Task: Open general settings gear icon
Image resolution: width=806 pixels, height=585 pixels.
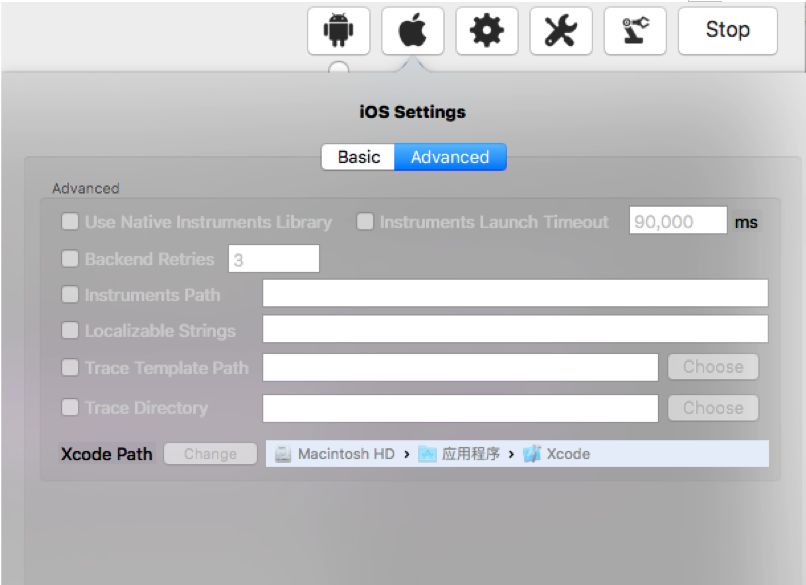Action: point(487,31)
